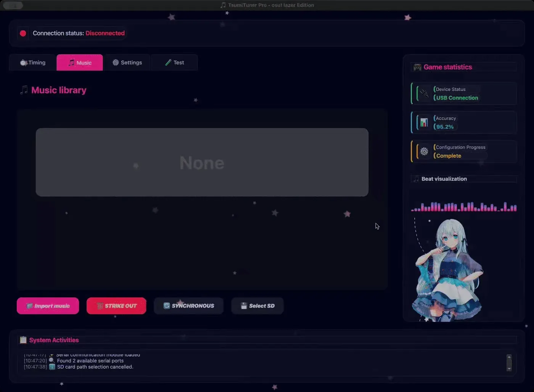Open the Settings tab
This screenshot has height=392, width=534.
tap(127, 63)
